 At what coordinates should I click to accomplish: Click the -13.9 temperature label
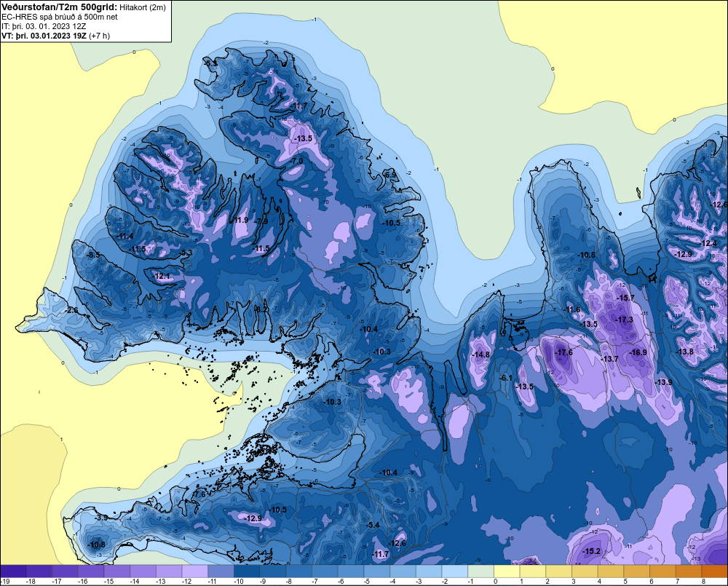point(663,381)
